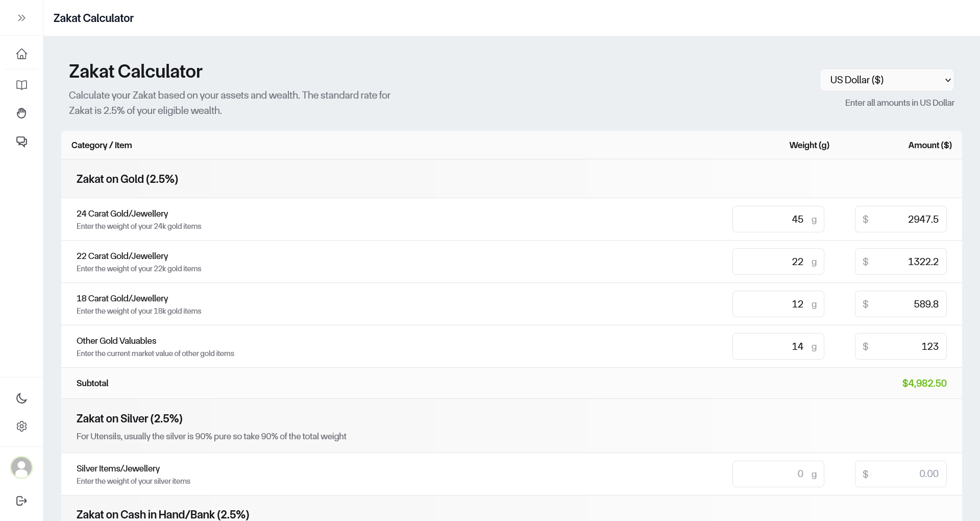Open the chat/feedback icon in sidebar
The width and height of the screenshot is (980, 521).
click(x=21, y=141)
